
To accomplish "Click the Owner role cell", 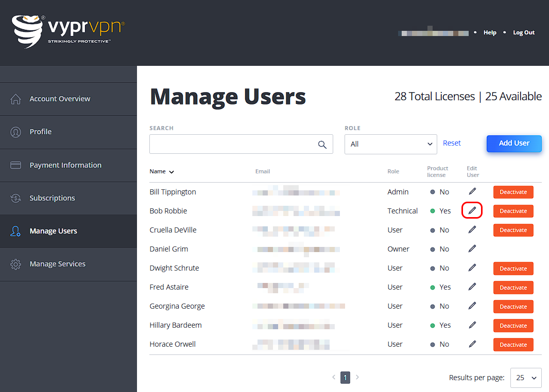I will click(x=399, y=249).
